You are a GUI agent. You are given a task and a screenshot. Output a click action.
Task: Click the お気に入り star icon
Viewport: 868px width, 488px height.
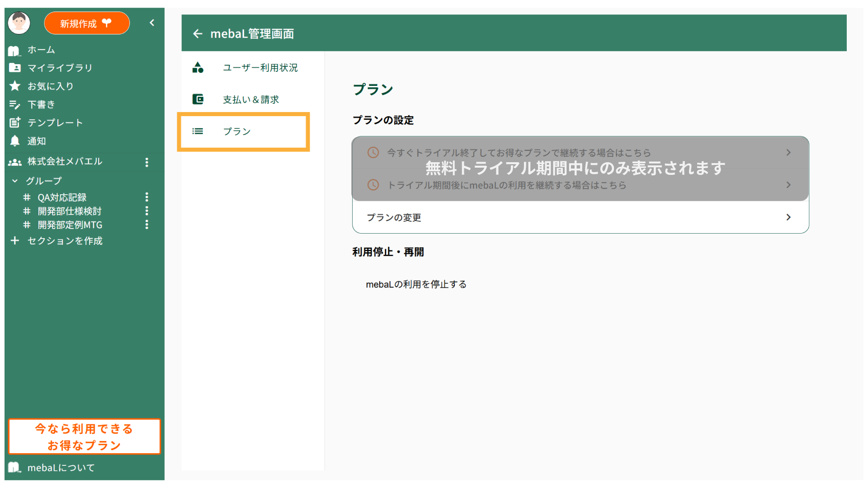point(15,86)
